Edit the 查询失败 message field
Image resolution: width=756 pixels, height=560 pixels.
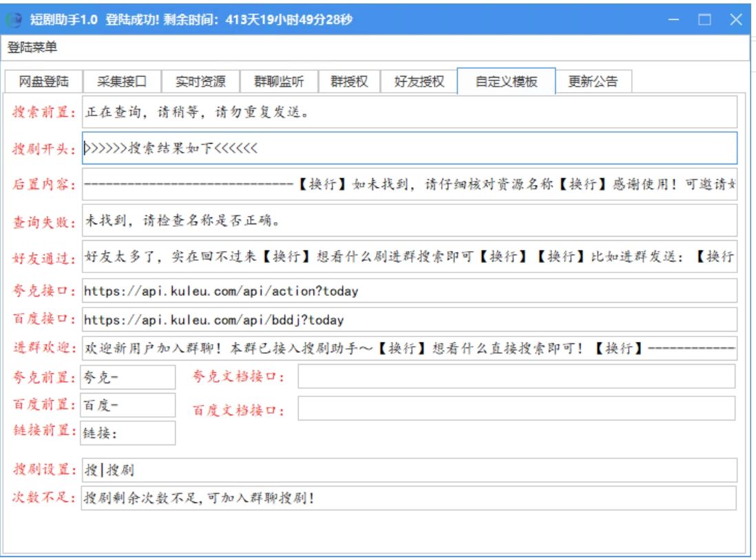409,221
